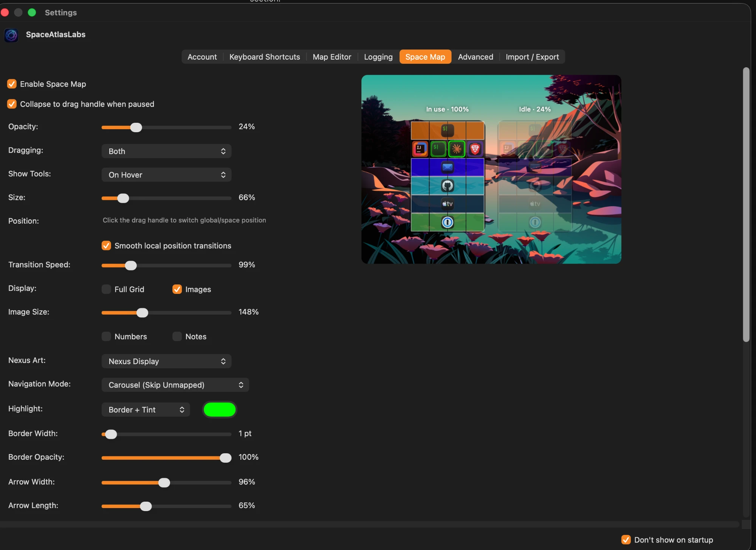Click the faded IntelliJ icon in the Idle map
756x550 pixels.
(507, 149)
